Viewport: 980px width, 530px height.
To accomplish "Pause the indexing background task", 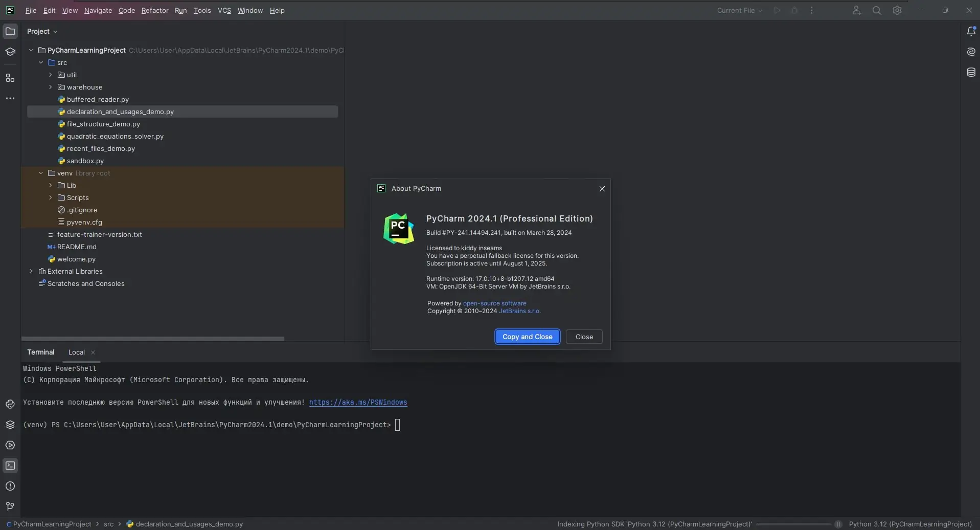I will click(x=838, y=524).
